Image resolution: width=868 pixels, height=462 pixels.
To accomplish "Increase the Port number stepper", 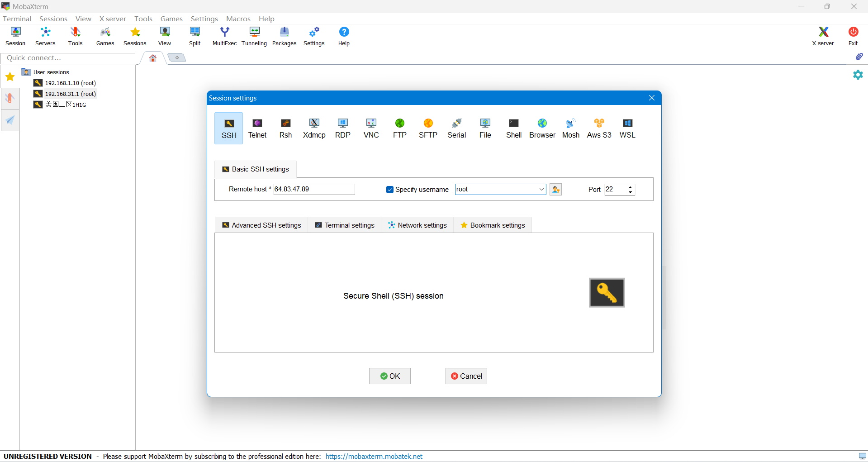I will 631,187.
